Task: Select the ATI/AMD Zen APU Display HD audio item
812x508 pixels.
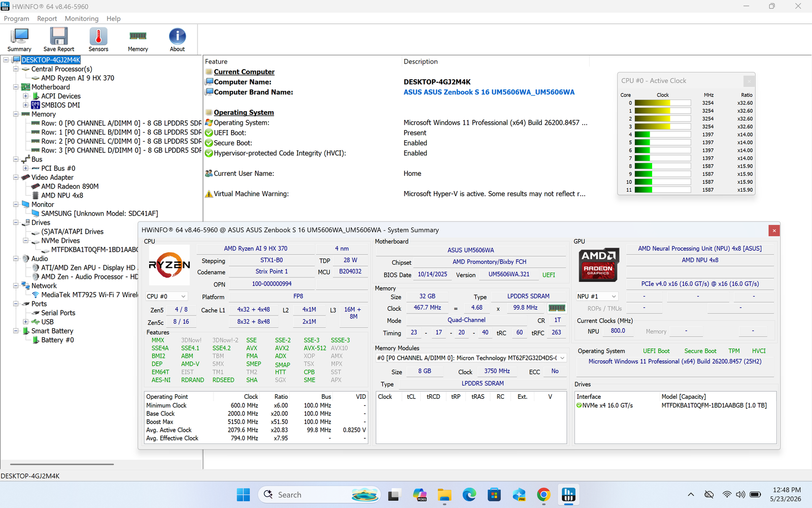Action: 89,268
